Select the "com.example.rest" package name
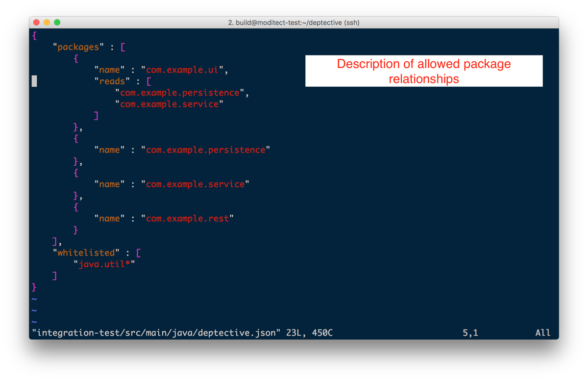Viewport: 588px width, 381px height. point(188,218)
